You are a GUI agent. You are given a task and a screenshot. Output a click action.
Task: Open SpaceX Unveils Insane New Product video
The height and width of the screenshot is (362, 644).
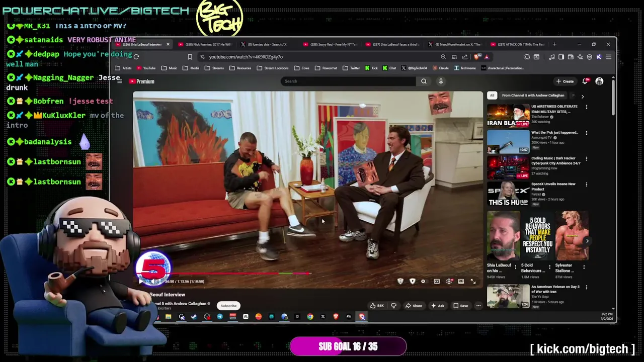508,194
